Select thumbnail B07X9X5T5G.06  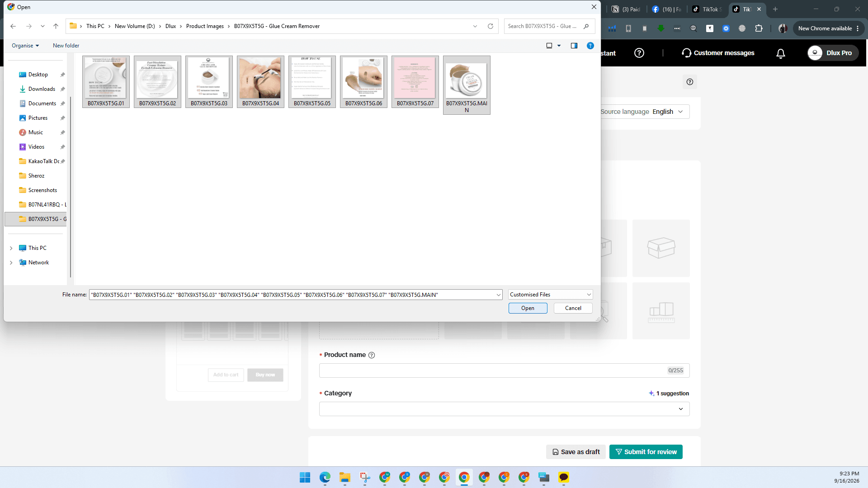pyautogui.click(x=363, y=82)
